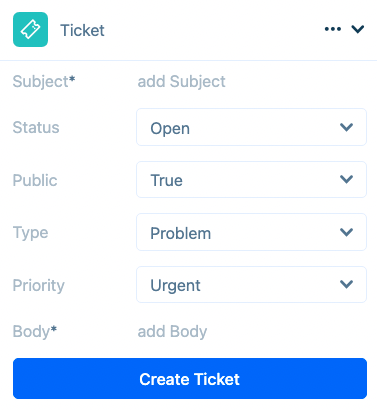
Task: Open the Priority dropdown showing Urgent
Action: pos(251,284)
